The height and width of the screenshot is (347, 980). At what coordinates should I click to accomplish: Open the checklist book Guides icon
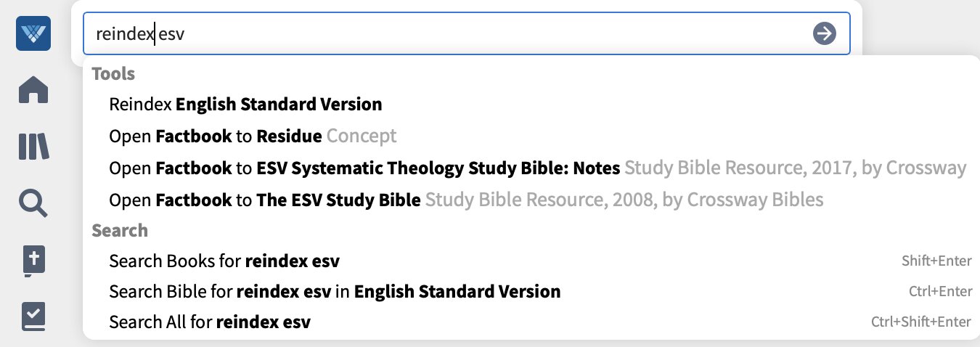[33, 317]
